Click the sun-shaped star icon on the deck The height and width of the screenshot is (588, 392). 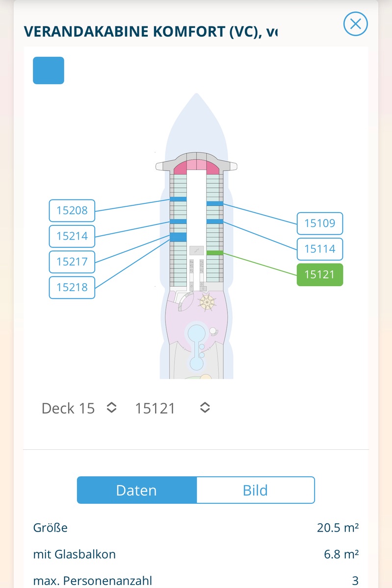[x=206, y=302]
